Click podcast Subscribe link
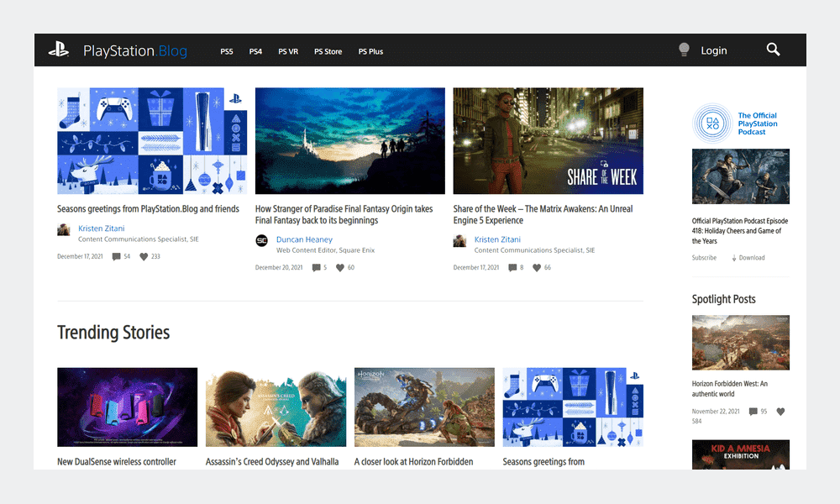Screen dimensions: 840x504 pyautogui.click(x=704, y=258)
